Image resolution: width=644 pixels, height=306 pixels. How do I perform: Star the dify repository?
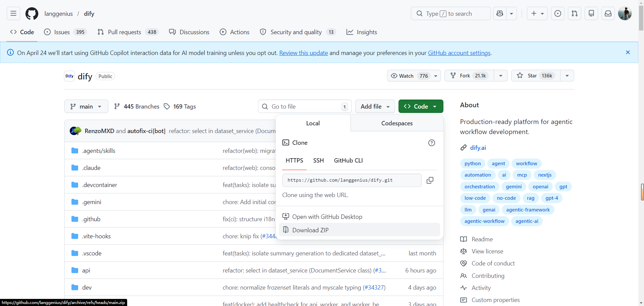coord(536,76)
